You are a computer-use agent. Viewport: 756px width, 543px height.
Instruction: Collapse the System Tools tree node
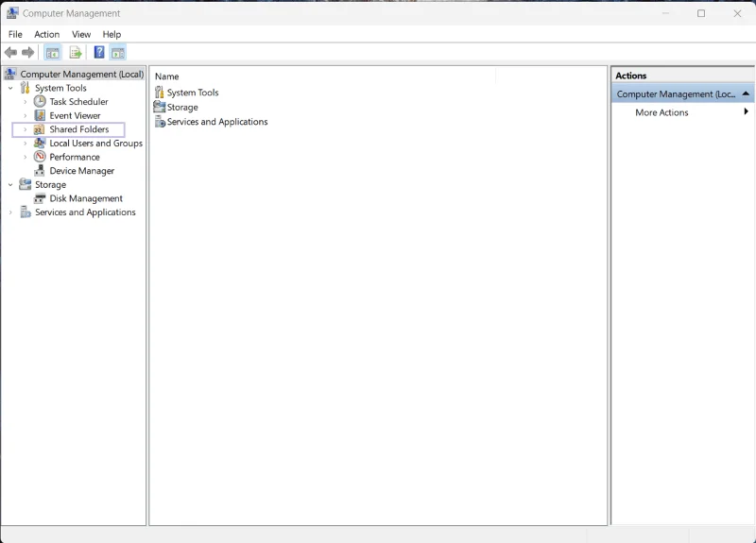(10, 88)
